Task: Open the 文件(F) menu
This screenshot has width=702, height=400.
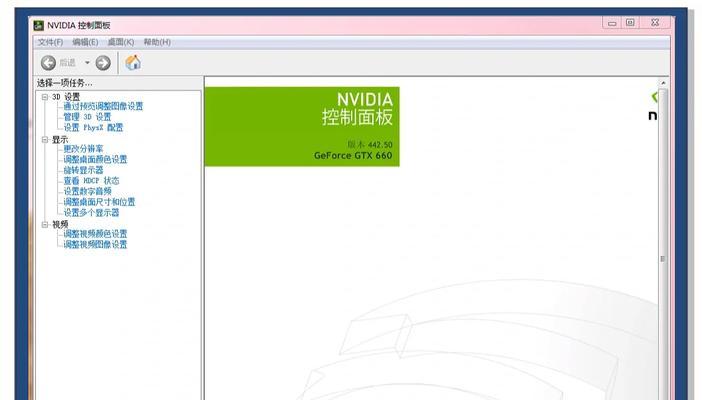Action: 50,42
